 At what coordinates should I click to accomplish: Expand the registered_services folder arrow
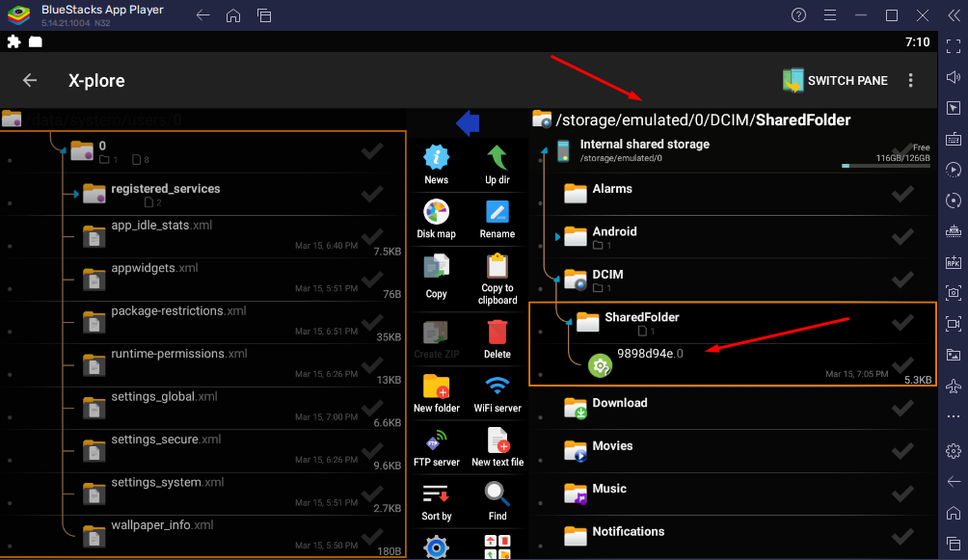click(76, 194)
